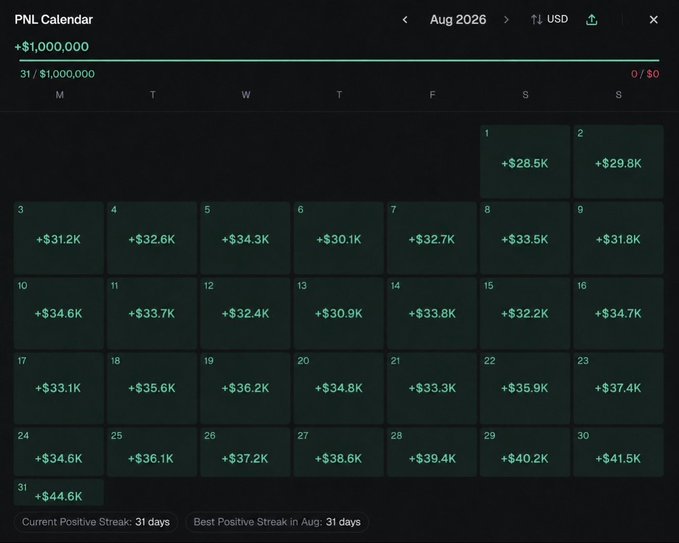Go to the previous month arrow
This screenshot has width=679, height=543.
[405, 19]
